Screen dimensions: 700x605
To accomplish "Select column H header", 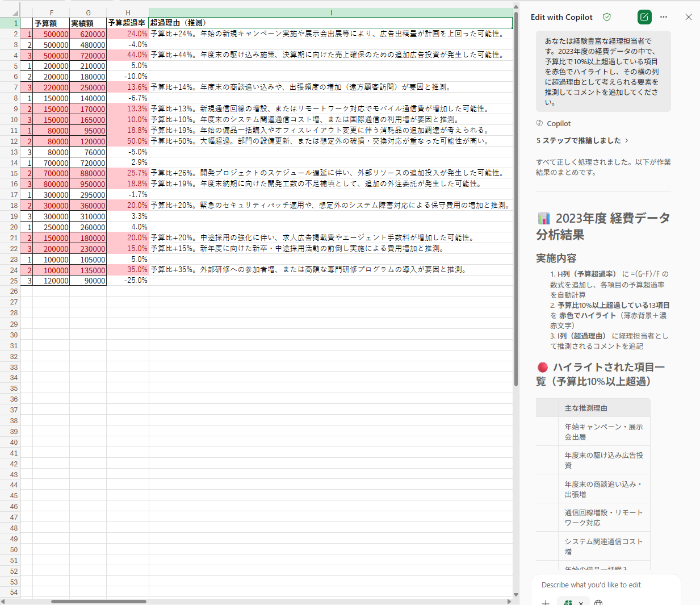I will [x=128, y=12].
